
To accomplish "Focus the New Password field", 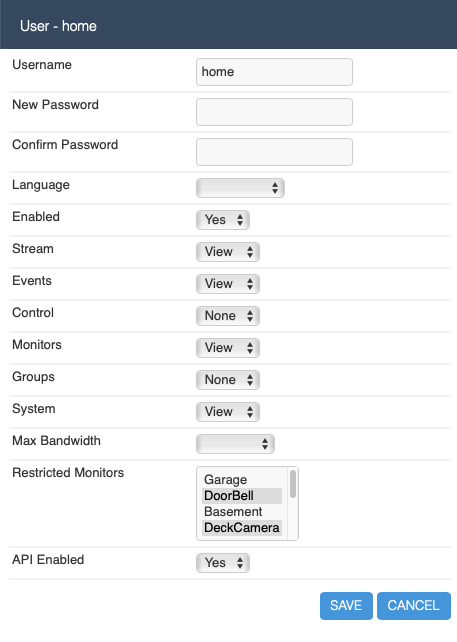I will tap(274, 112).
